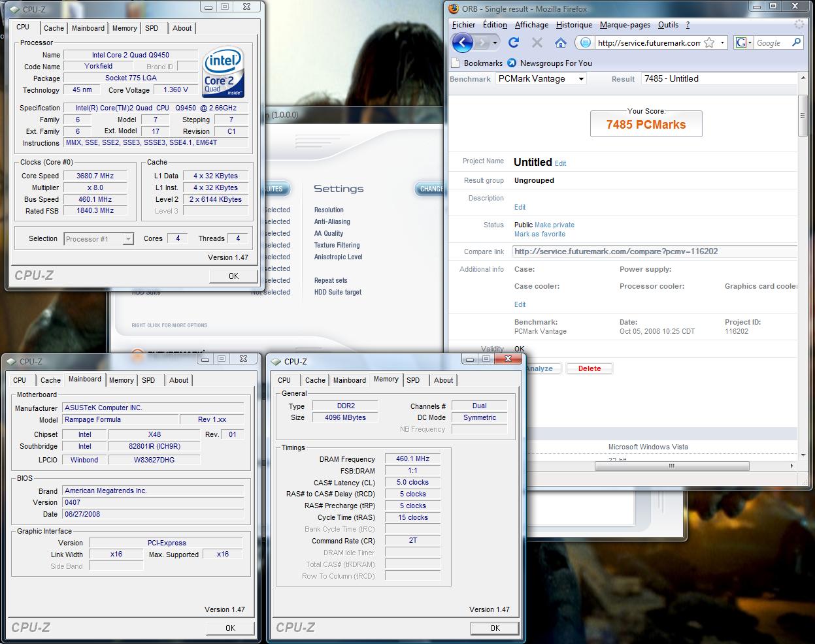Click Edit link under Description
The image size is (815, 644).
point(520,207)
